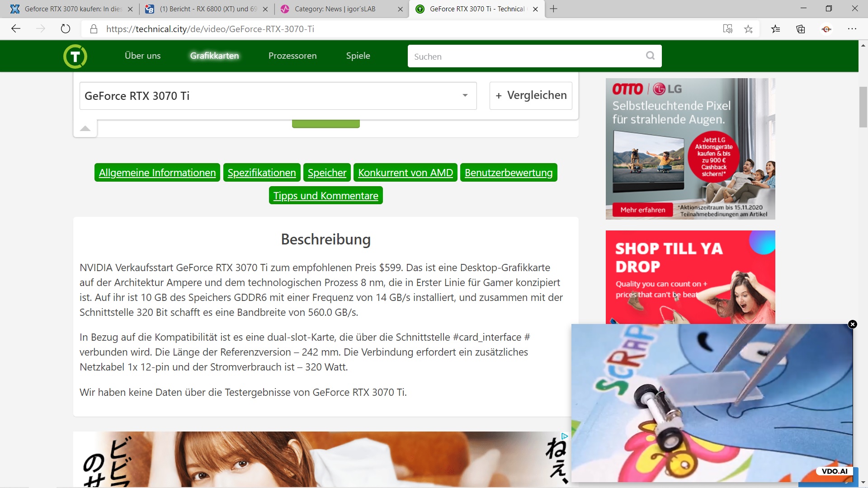868x488 pixels.
Task: Add page to favorites star icon
Action: click(748, 29)
